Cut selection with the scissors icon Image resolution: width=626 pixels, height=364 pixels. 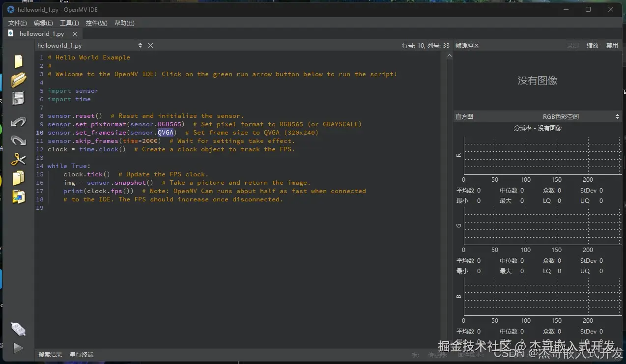[x=18, y=159]
